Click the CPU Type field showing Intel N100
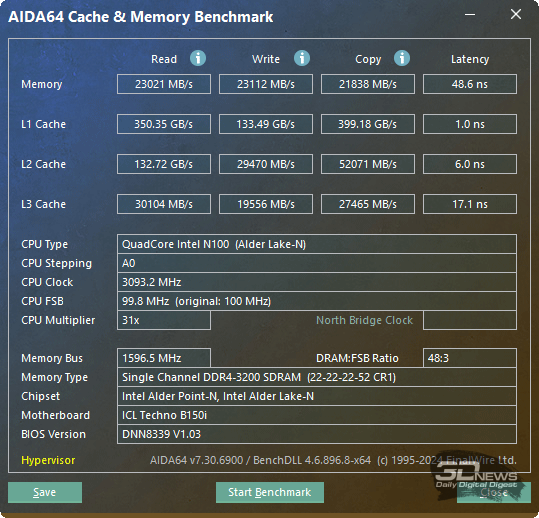539x518 pixels. 317,244
